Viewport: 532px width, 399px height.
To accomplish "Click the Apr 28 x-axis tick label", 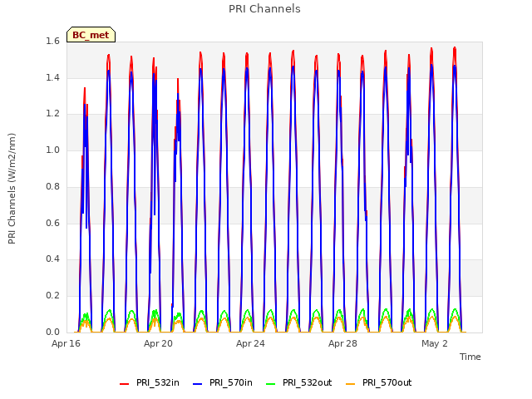I will click(342, 343).
